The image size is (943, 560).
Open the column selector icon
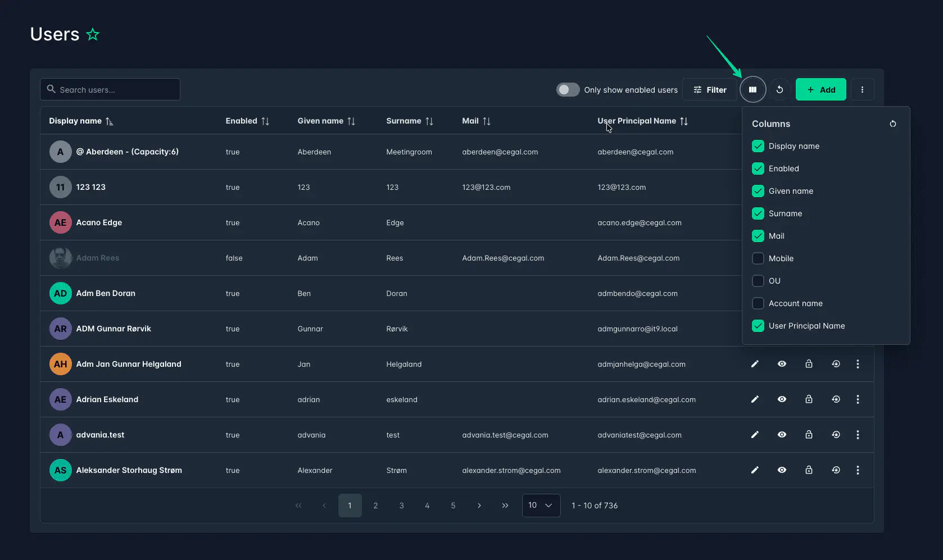point(753,89)
